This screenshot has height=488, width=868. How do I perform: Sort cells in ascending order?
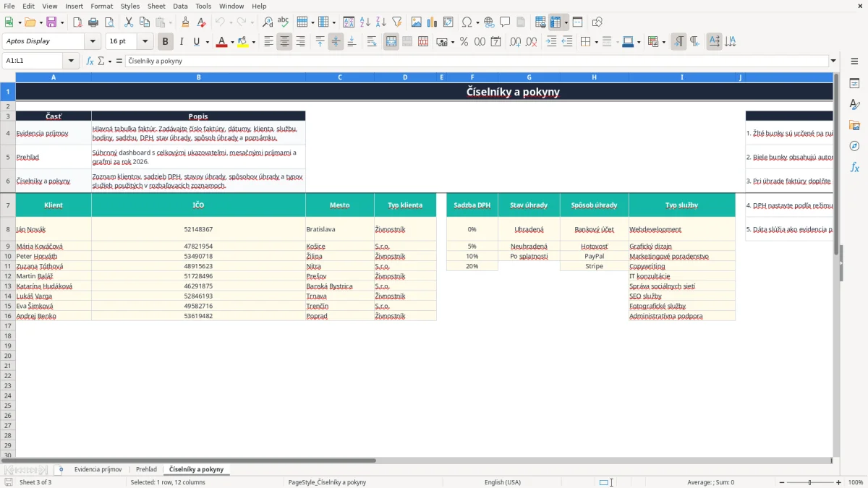[x=365, y=22]
